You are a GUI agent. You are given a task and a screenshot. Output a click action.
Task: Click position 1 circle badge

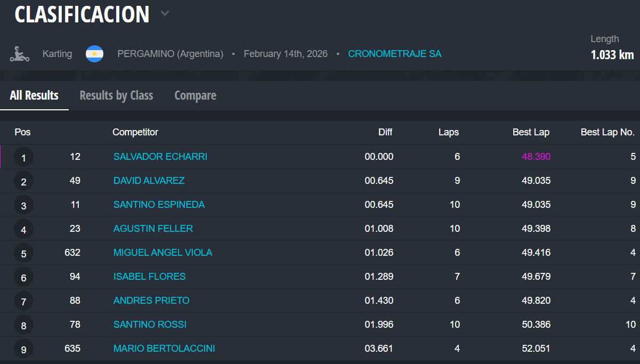click(x=23, y=158)
